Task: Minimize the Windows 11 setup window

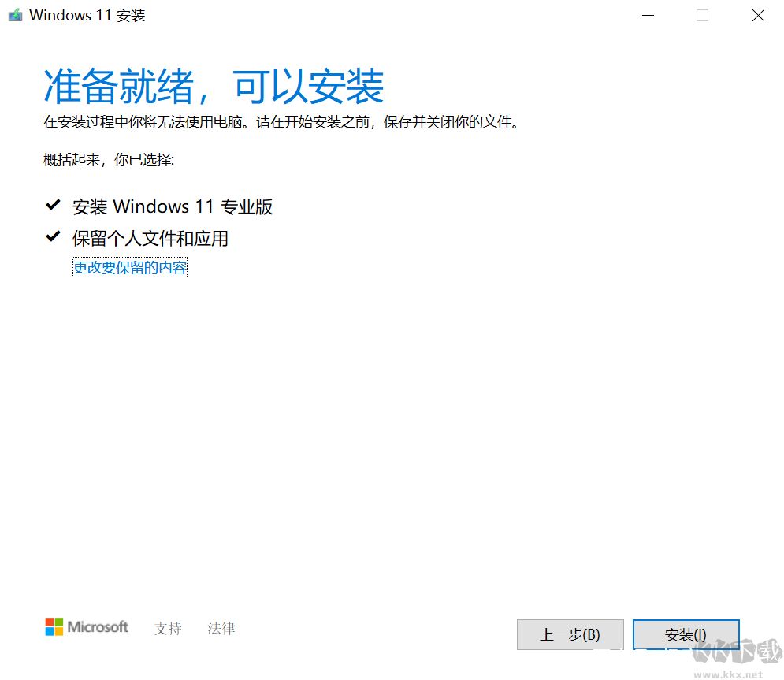Action: pos(648,16)
